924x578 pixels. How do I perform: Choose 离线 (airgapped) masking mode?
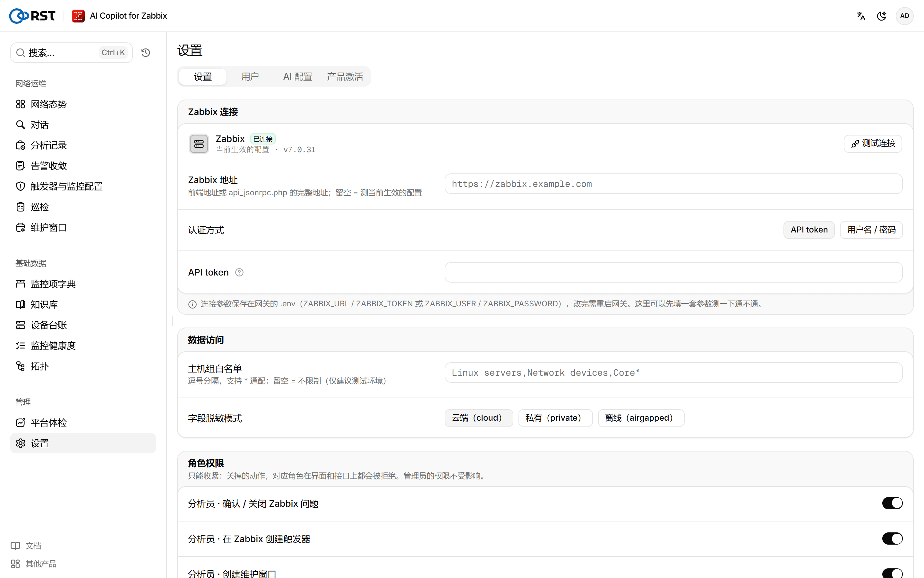click(641, 418)
